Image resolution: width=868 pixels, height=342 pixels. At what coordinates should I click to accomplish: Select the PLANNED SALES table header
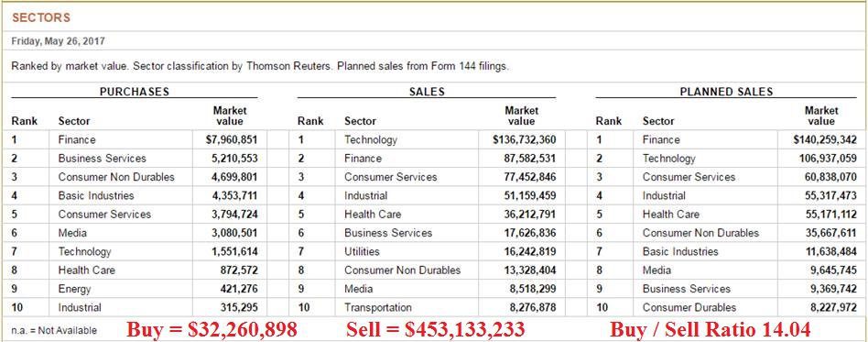[726, 92]
